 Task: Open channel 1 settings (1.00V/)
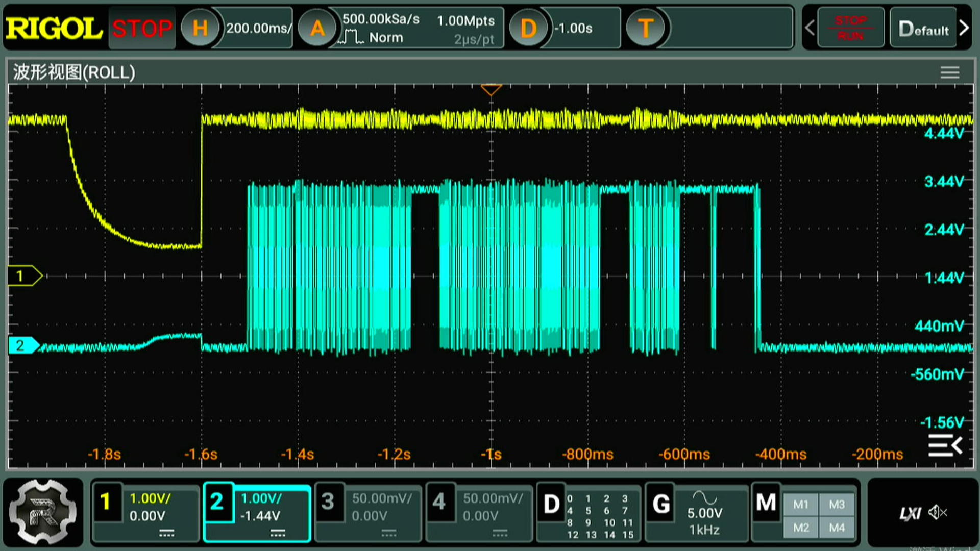[145, 512]
